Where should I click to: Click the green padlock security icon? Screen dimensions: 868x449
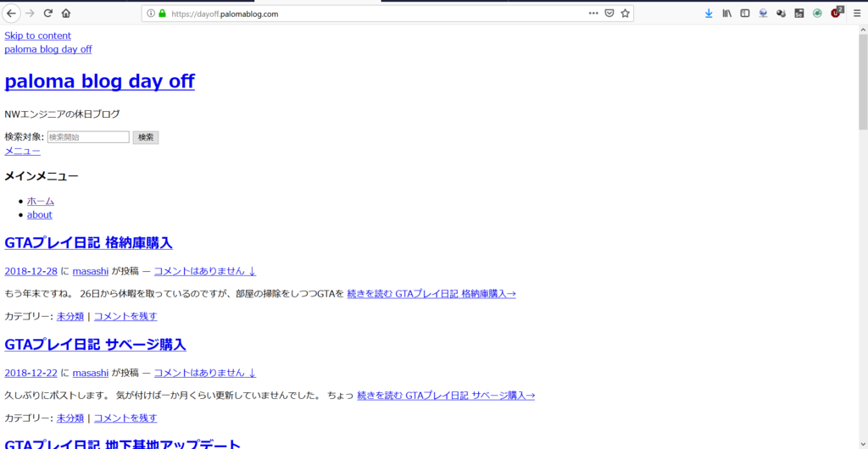pyautogui.click(x=162, y=14)
